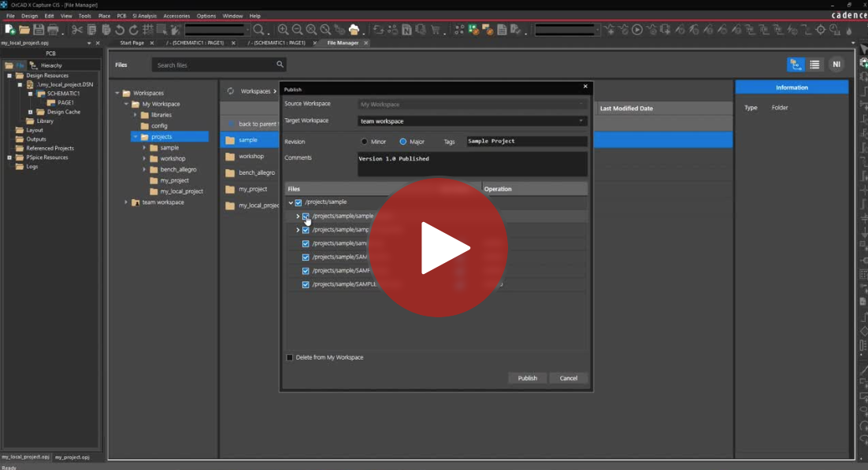Enable Delete from My Workspace checkbox
The width and height of the screenshot is (868, 470).
coord(290,357)
